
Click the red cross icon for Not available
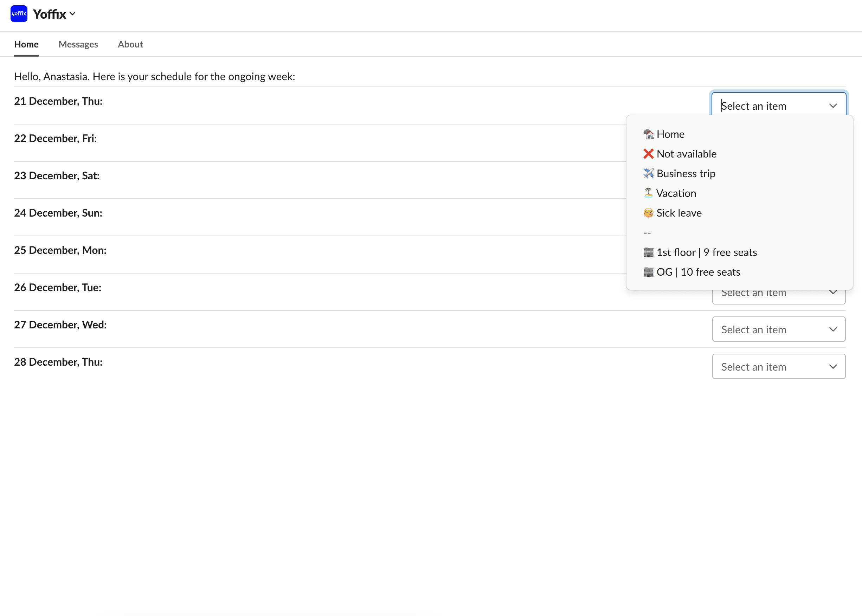[649, 154]
